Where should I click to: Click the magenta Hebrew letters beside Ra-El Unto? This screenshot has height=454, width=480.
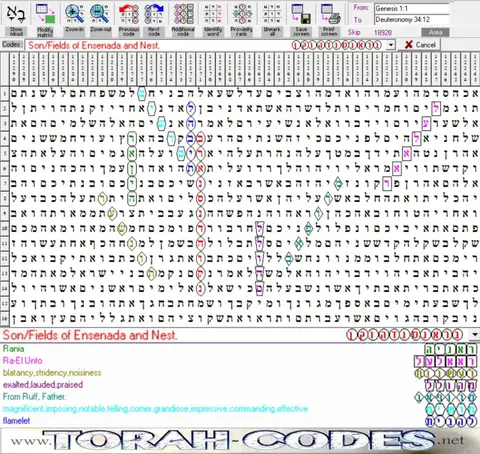coord(446,361)
